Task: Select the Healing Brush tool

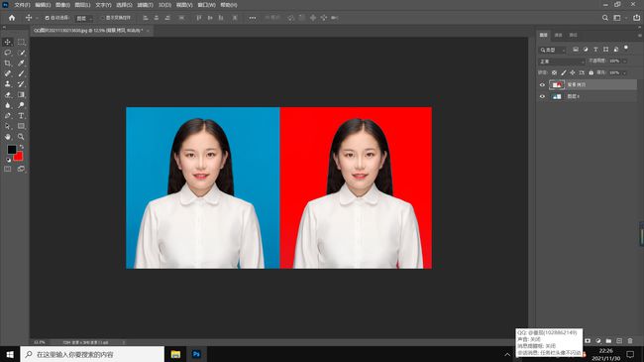Action: point(7,73)
